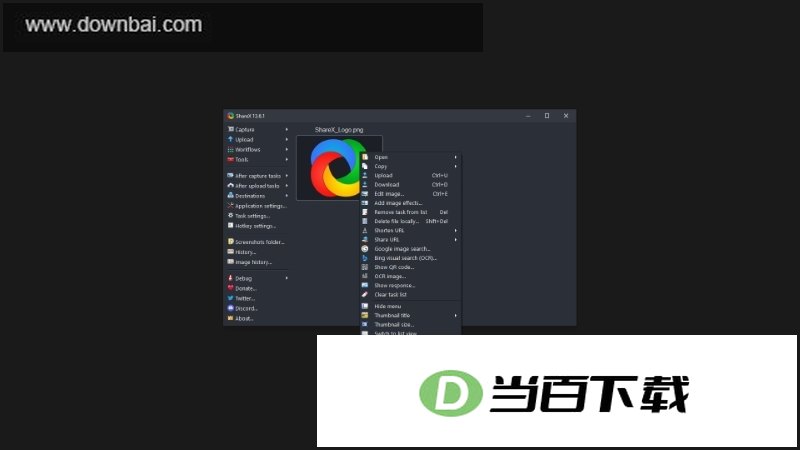Click the Add image effects icon
The width and height of the screenshot is (800, 450).
click(365, 203)
